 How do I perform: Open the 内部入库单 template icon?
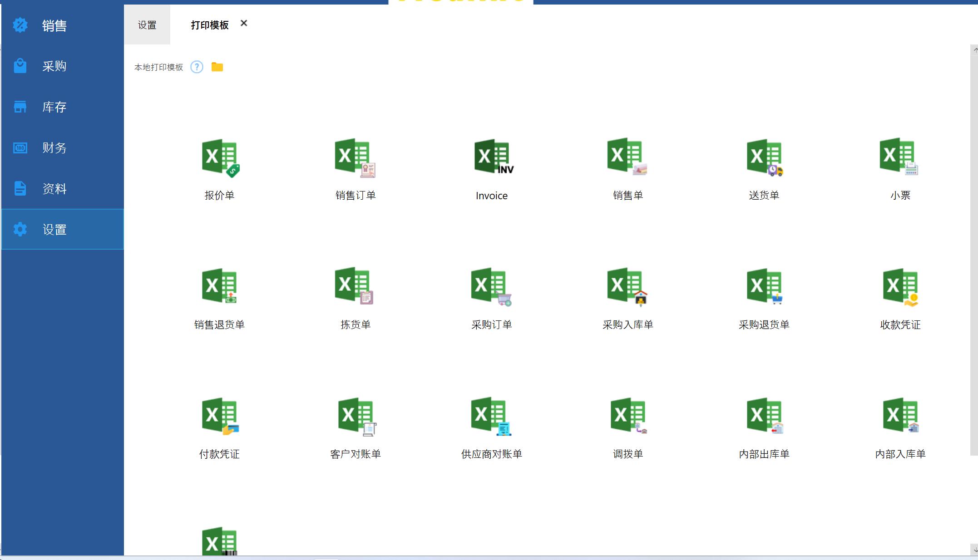pyautogui.click(x=901, y=416)
